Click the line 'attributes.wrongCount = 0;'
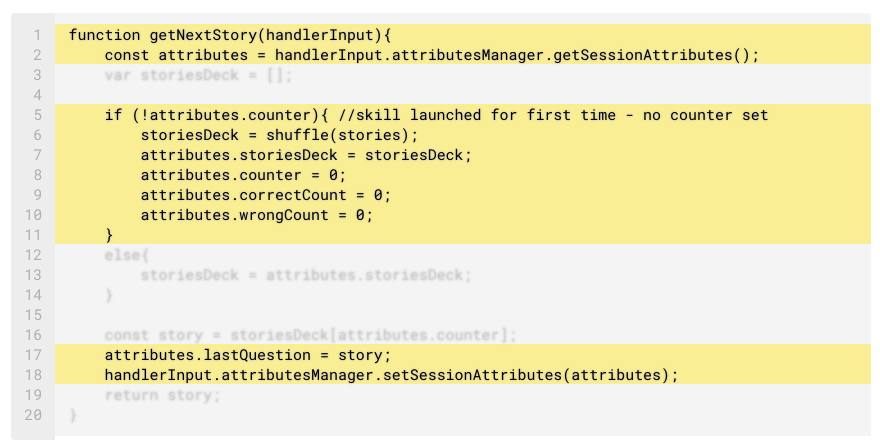The image size is (880, 447). tap(256, 215)
